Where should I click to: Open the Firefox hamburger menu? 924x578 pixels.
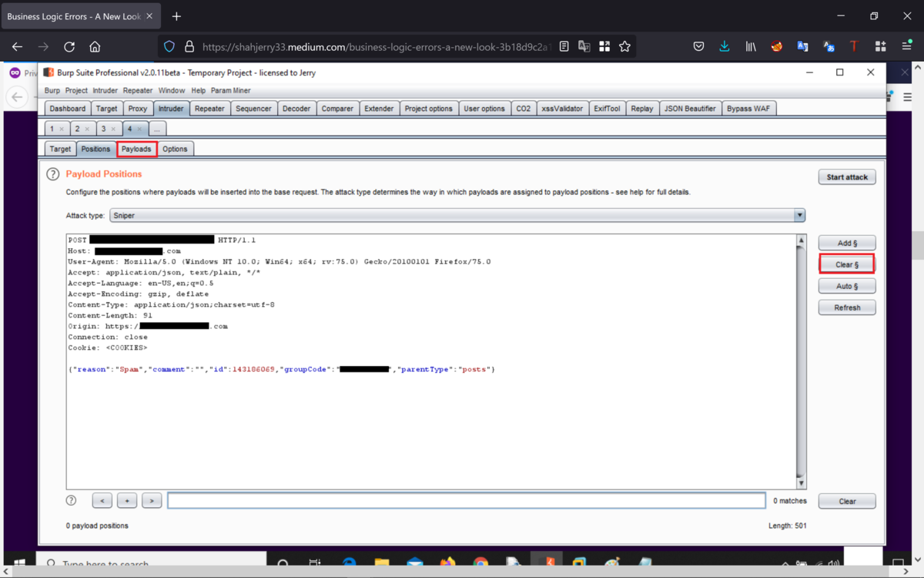907,47
